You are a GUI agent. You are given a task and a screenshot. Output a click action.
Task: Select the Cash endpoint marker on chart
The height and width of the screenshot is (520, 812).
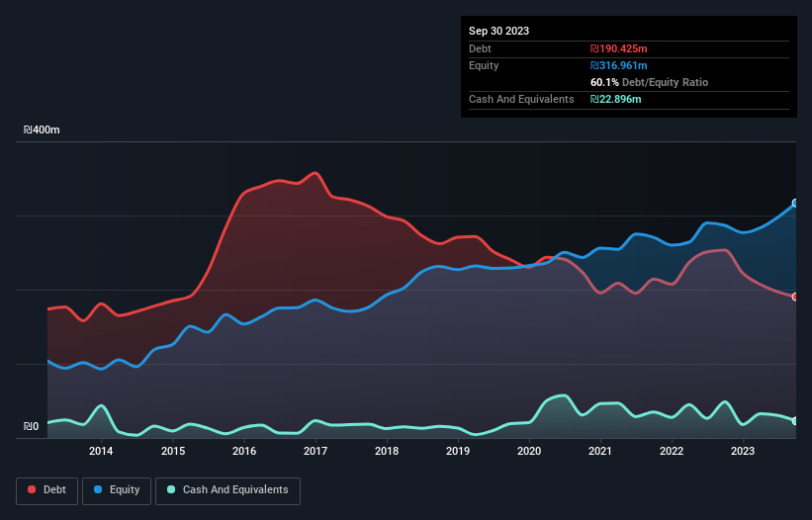click(x=795, y=421)
